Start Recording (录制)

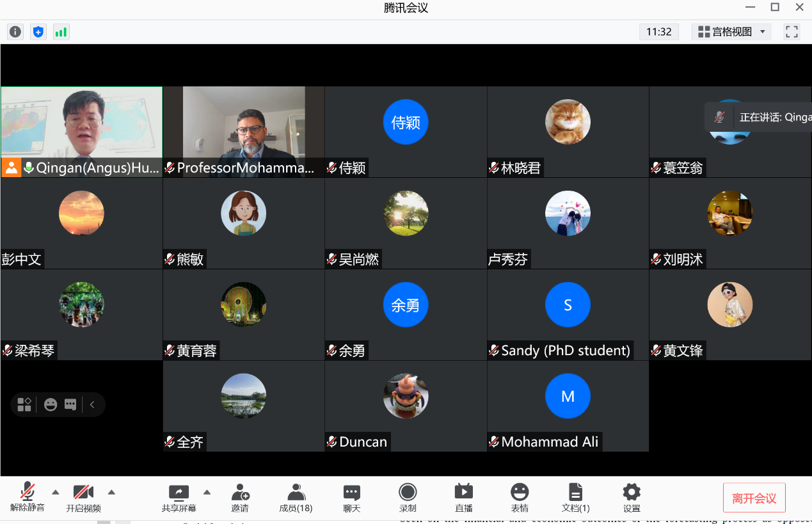[x=408, y=498]
